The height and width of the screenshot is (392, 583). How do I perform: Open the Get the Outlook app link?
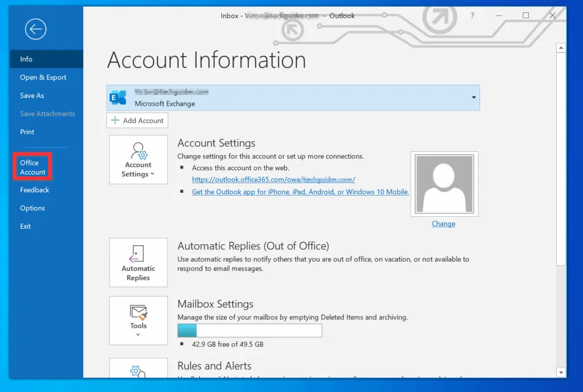click(300, 192)
